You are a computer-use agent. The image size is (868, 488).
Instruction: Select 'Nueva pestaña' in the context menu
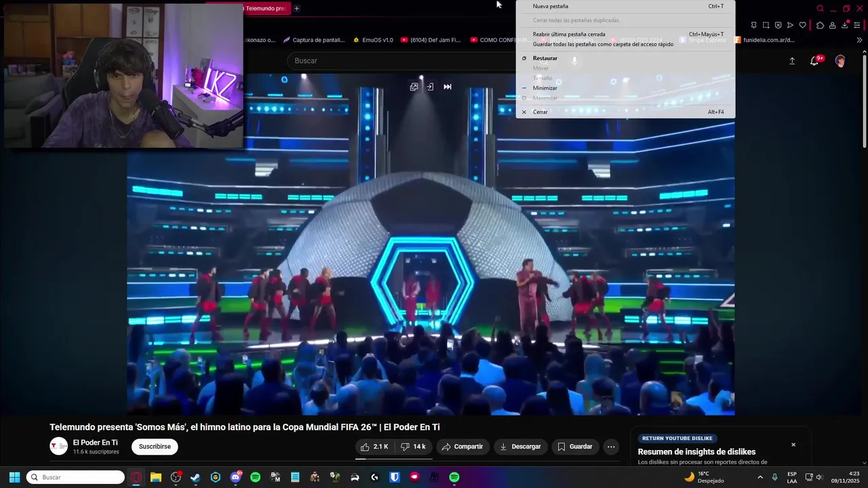click(x=625, y=6)
